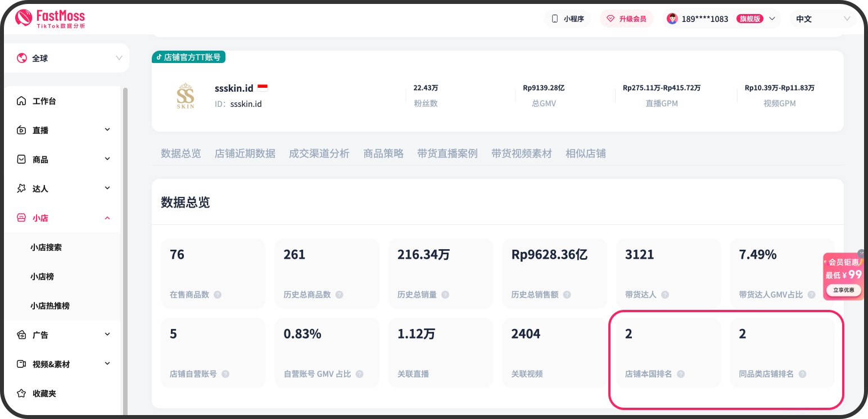Open the tooltip next to 店铺本国排名

(681, 373)
